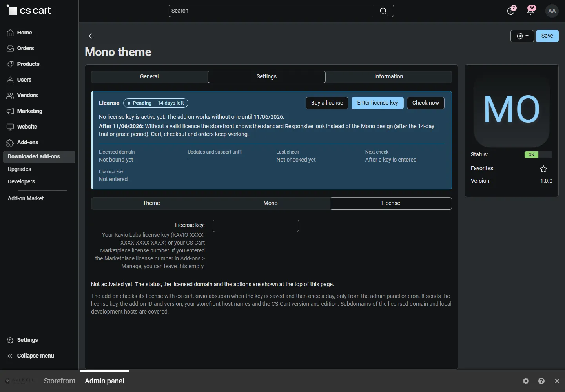Select the Settings tab
Image resolution: width=565 pixels, height=392 pixels.
click(x=266, y=77)
